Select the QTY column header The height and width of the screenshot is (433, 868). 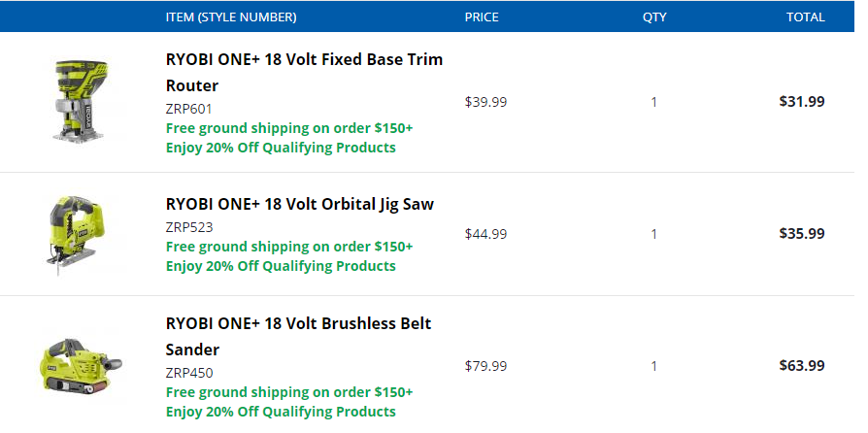654,17
